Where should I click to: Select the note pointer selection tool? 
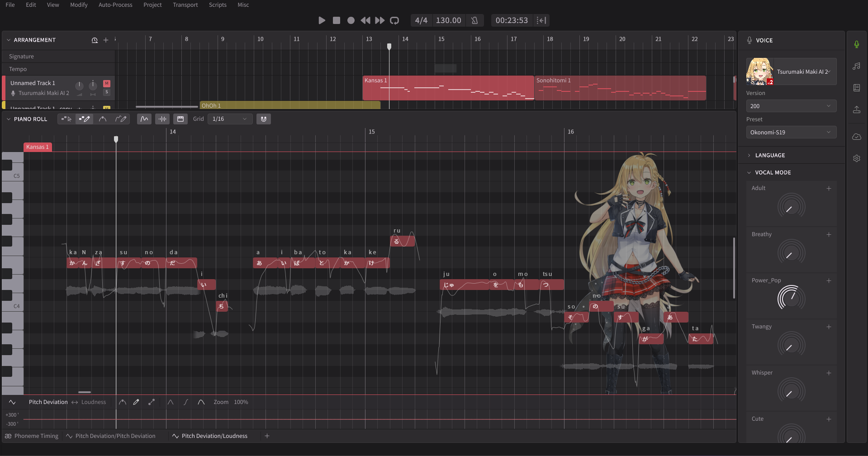click(x=66, y=119)
